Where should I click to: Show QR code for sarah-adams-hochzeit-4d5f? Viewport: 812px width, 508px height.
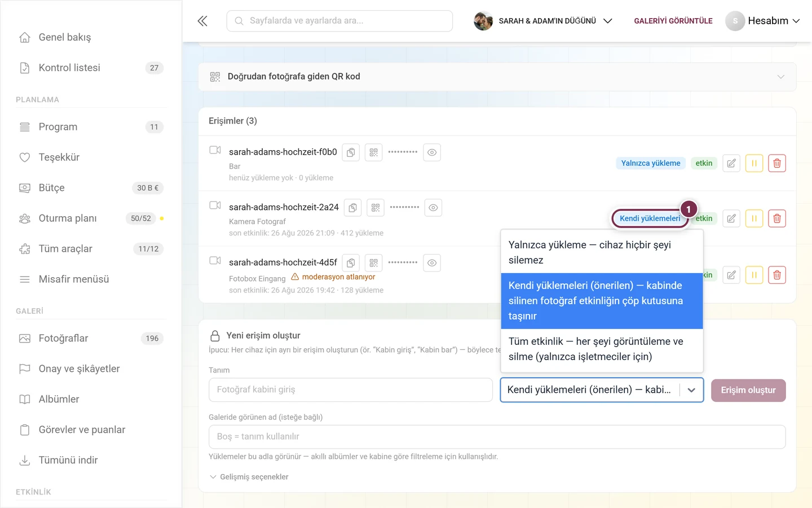373,263
